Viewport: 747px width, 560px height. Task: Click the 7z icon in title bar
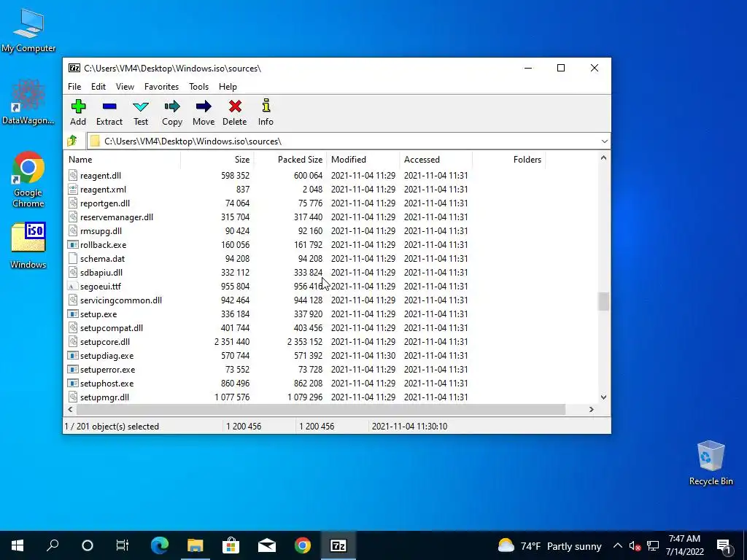click(74, 68)
